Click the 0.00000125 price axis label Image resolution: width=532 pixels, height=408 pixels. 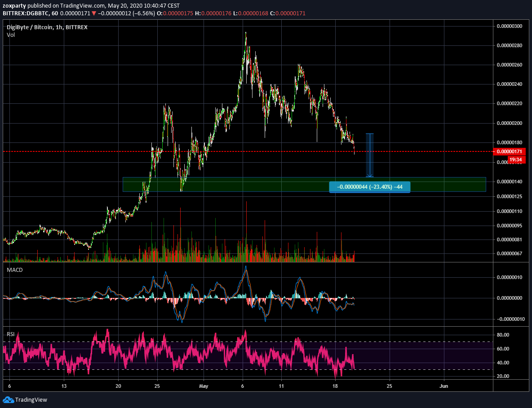coord(509,196)
